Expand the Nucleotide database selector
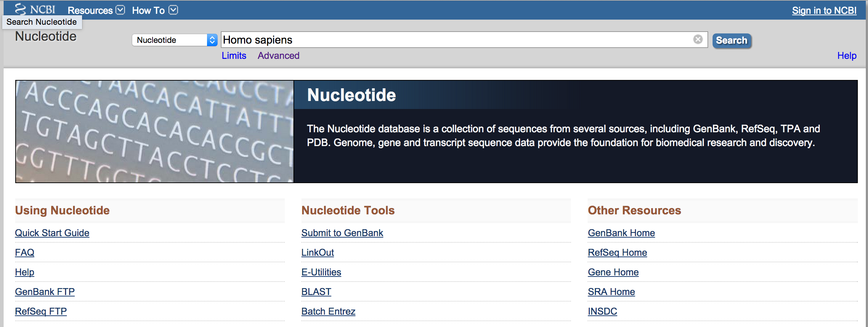Viewport: 868px width, 327px height. coord(175,40)
